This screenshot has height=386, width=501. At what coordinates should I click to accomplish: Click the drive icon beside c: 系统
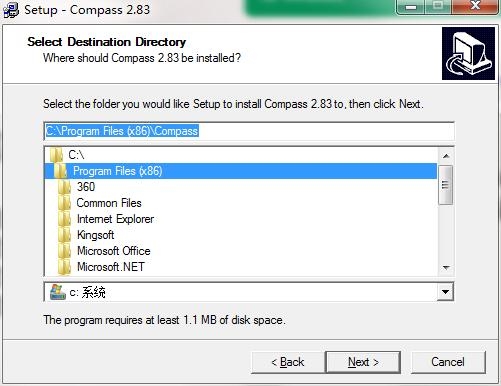58,292
